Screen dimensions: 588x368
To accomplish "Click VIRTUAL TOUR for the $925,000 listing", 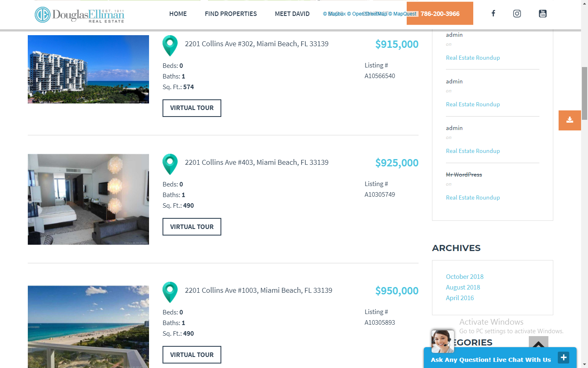I will pos(192,227).
